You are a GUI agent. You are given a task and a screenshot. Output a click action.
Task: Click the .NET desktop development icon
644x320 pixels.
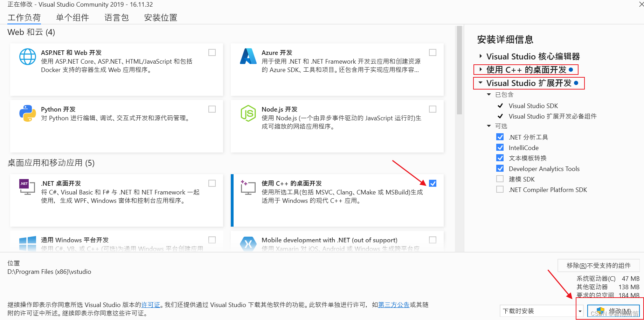click(x=27, y=187)
